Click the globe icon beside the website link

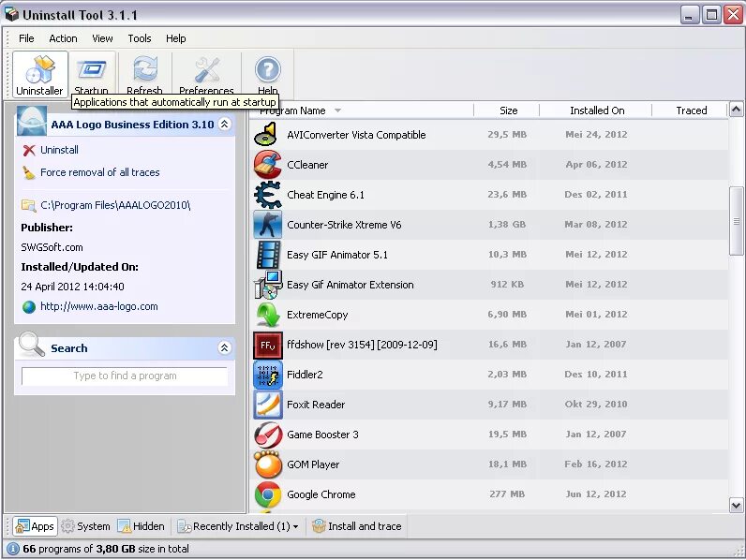coord(28,307)
